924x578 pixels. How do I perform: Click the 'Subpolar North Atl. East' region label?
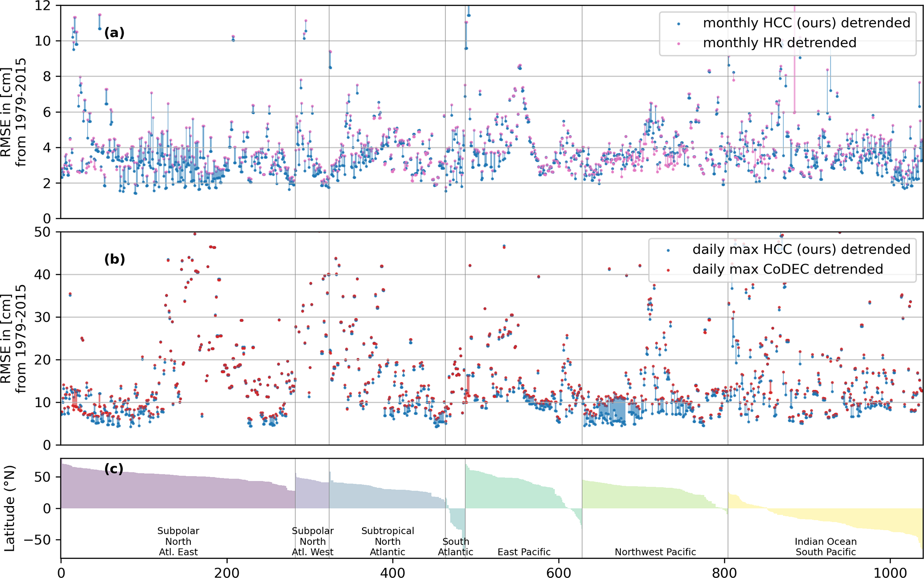pyautogui.click(x=178, y=541)
